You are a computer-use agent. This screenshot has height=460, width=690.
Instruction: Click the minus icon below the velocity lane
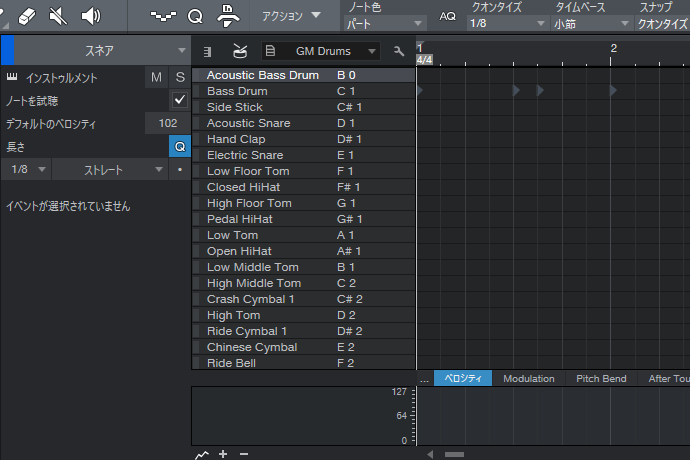(243, 454)
